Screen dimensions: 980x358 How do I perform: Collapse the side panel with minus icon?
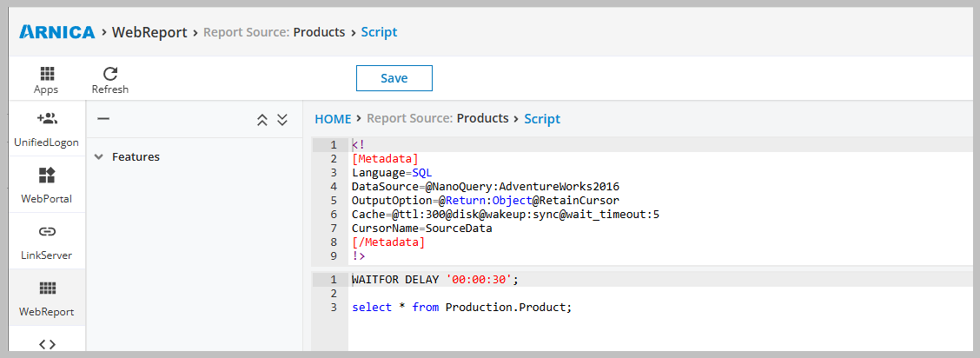[103, 119]
